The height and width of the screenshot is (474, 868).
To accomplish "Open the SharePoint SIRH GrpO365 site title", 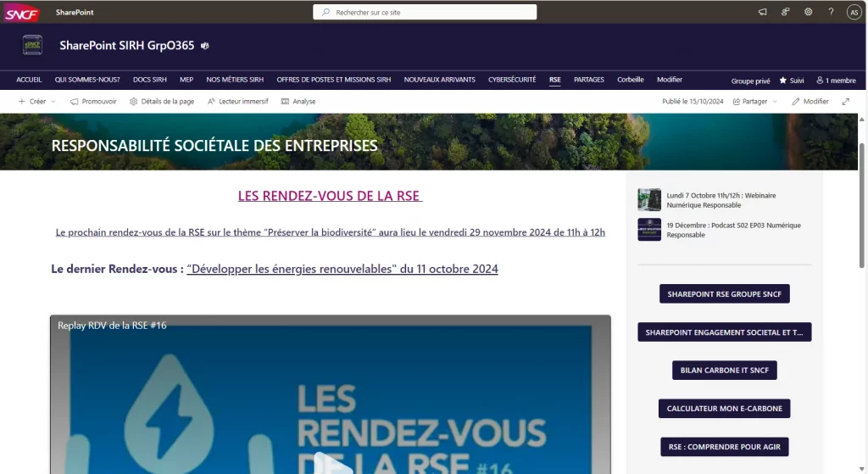I will point(127,46).
